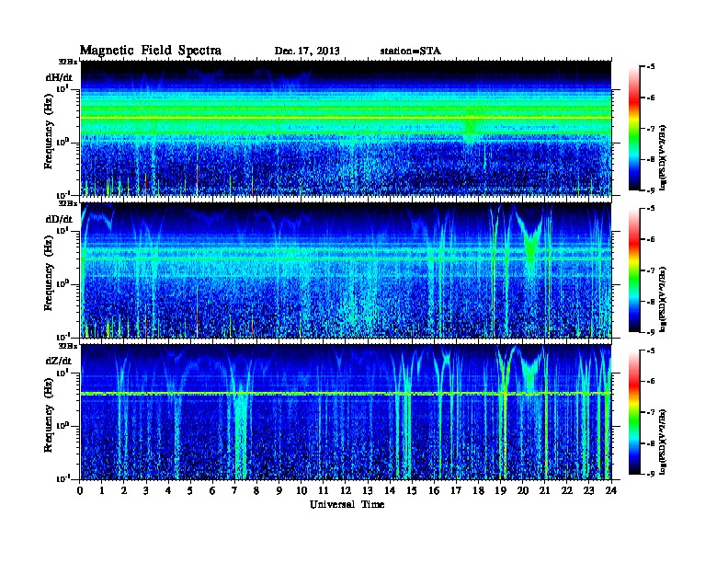This screenshot has width=728, height=563.
Task: Click the "Universal Time" axis label
Action: tap(347, 504)
